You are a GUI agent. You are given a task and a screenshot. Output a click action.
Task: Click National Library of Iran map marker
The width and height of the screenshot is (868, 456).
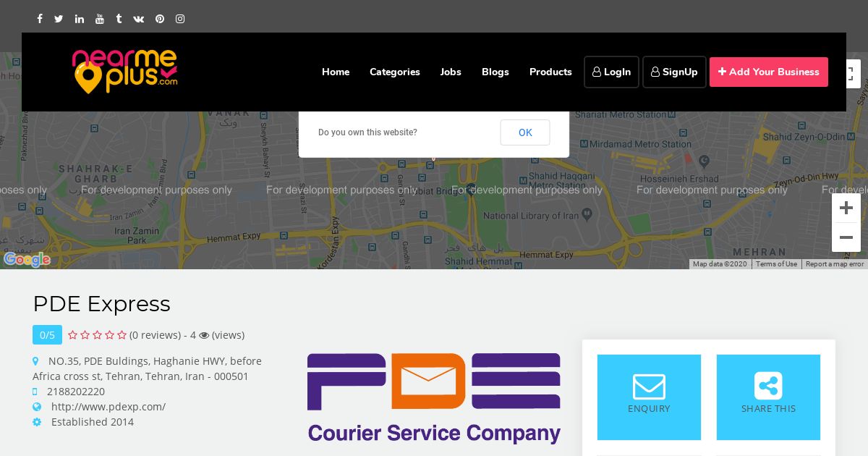point(587,214)
